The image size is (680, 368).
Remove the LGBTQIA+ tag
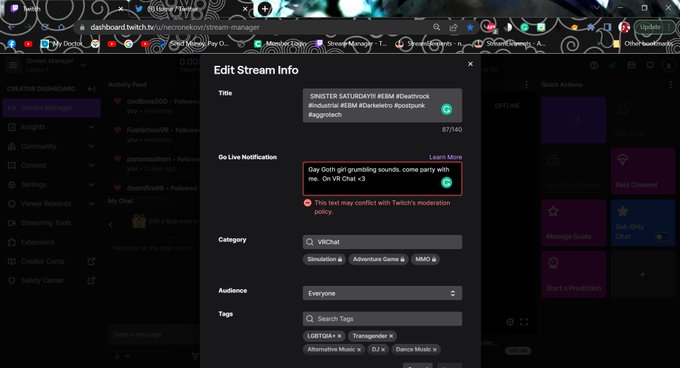pos(339,336)
